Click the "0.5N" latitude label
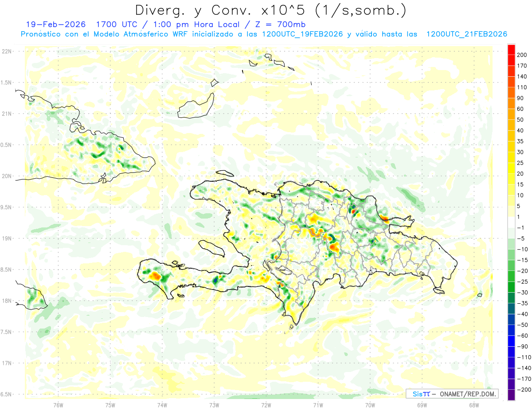This screenshot has height=411, width=532. [x=6, y=145]
